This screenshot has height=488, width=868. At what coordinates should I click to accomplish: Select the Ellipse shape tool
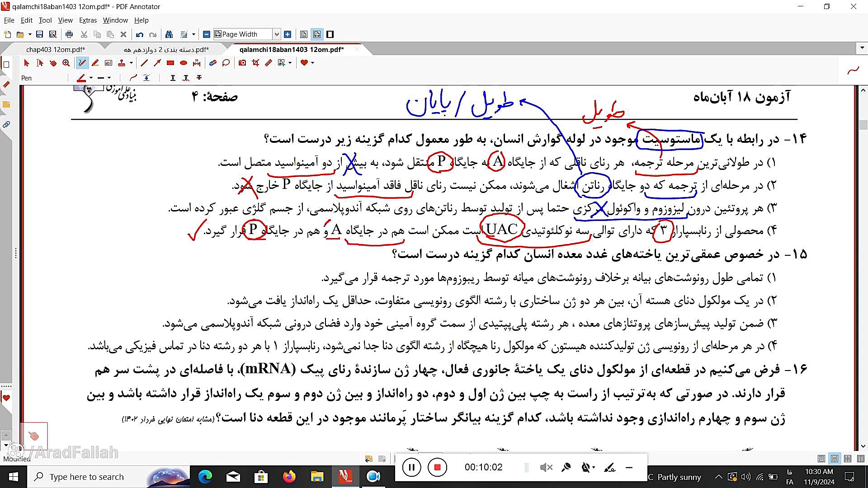[x=184, y=63]
